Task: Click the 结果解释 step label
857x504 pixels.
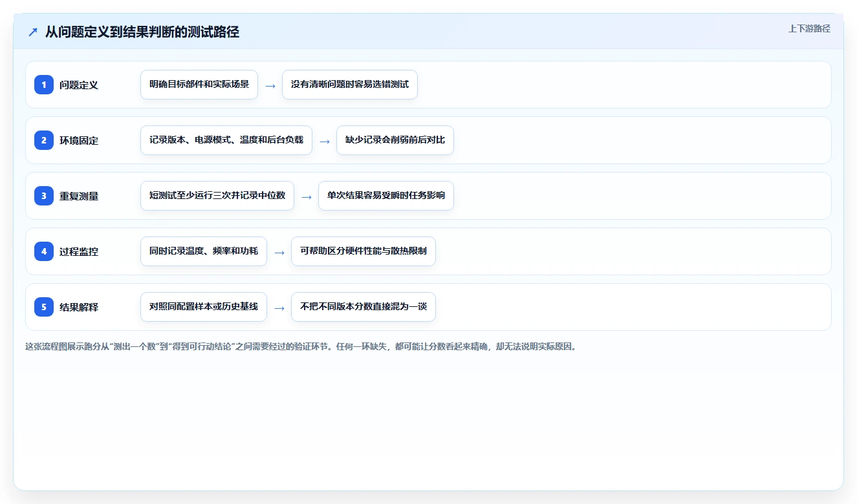Action: (79, 307)
